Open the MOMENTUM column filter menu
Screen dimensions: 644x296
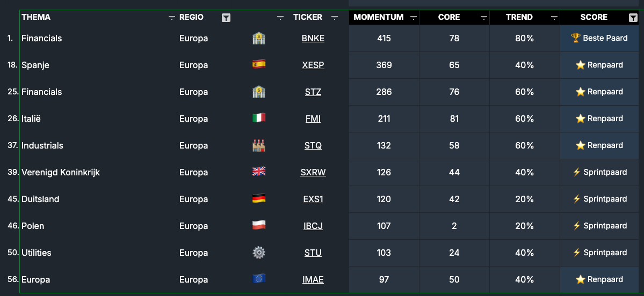coord(414,18)
